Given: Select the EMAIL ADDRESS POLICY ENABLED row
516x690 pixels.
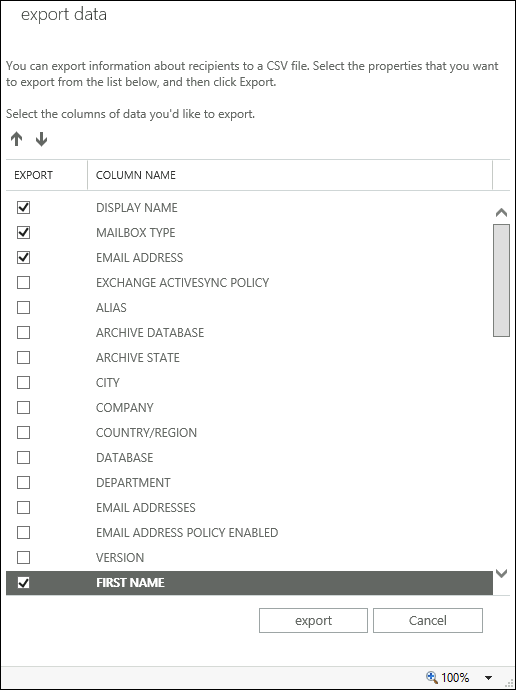Looking at the screenshot, I should 249,532.
